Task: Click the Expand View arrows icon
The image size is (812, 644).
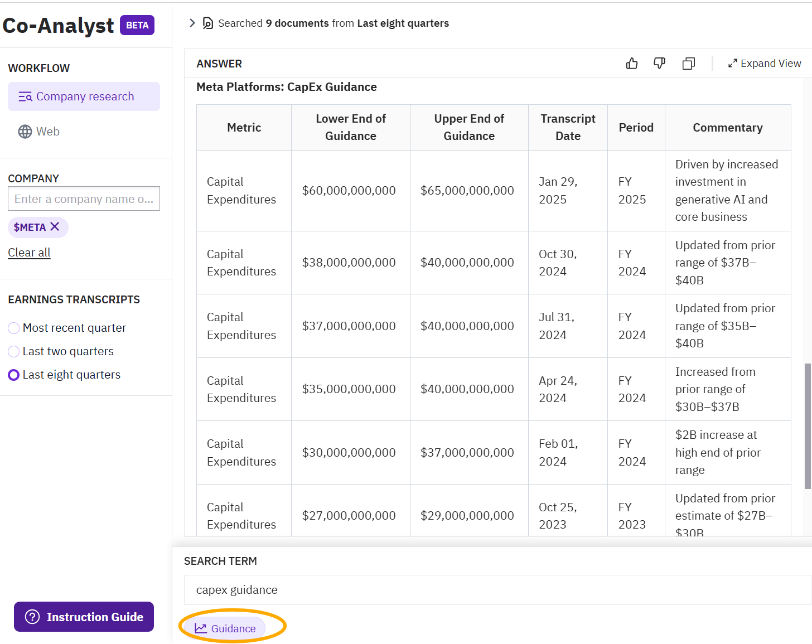Action: tap(733, 64)
